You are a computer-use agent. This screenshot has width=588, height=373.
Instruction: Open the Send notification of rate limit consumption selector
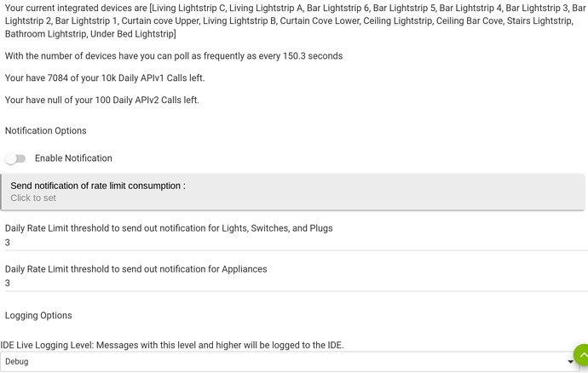pos(292,192)
